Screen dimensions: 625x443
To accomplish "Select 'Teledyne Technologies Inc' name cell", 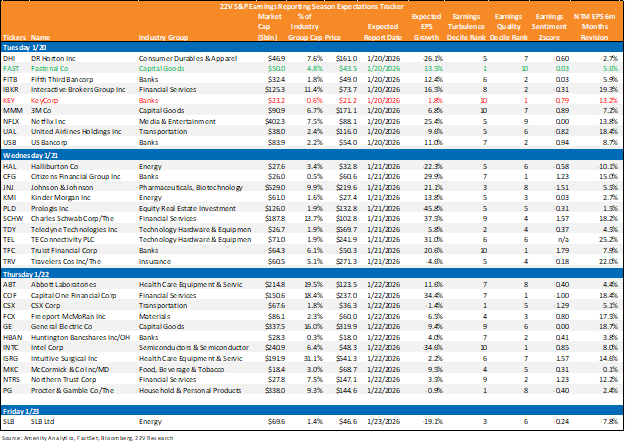I will (x=74, y=229).
